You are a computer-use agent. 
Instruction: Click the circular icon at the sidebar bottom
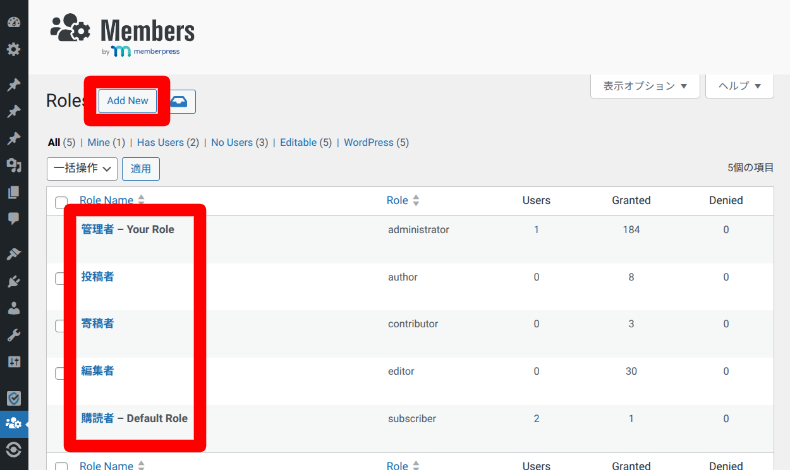pos(14,449)
